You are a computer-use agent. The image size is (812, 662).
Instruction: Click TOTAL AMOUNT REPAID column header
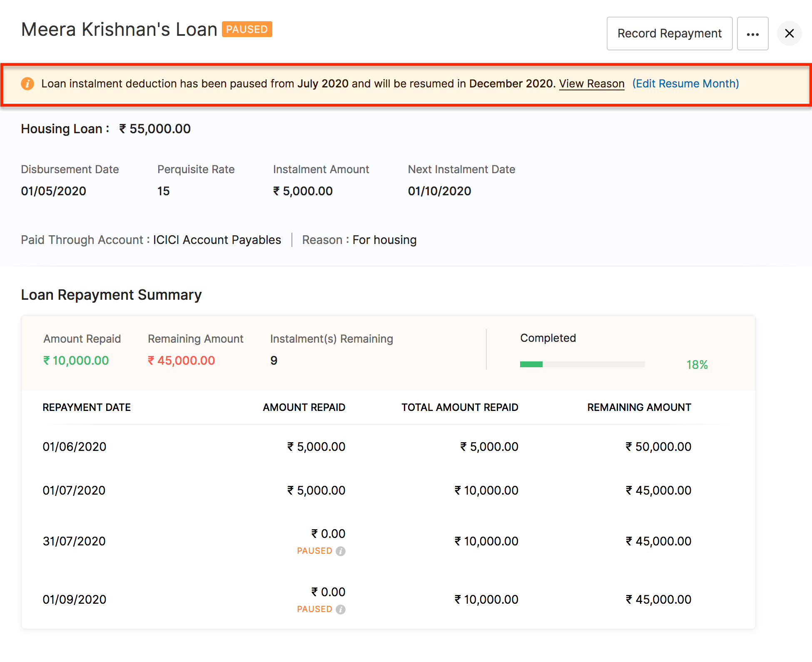(x=460, y=407)
